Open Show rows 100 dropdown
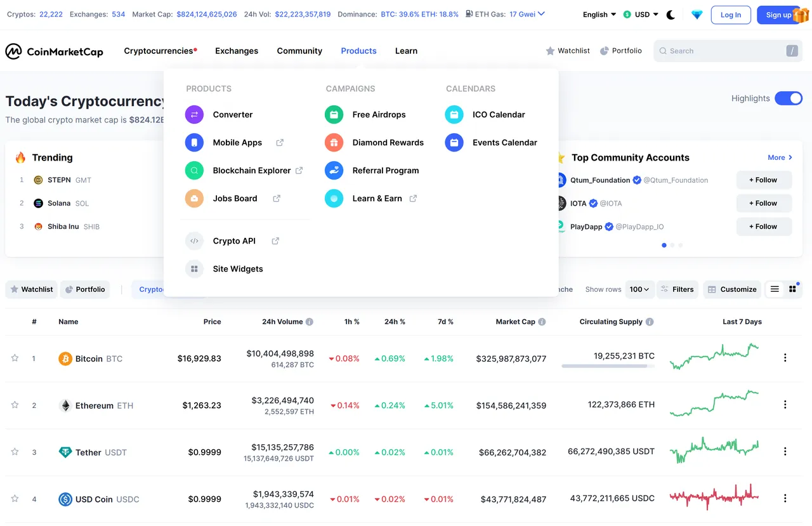This screenshot has height=526, width=812. point(639,289)
